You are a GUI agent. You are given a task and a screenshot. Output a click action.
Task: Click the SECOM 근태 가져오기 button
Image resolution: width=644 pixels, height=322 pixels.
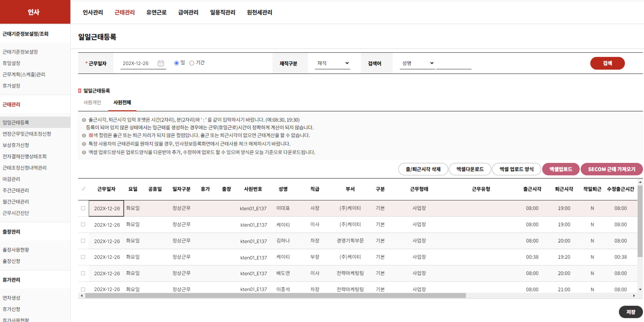click(612, 169)
